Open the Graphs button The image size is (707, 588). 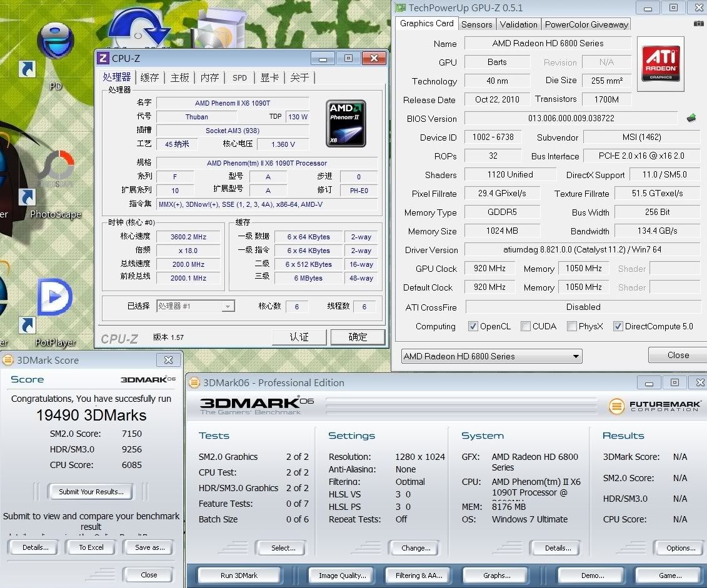496,576
